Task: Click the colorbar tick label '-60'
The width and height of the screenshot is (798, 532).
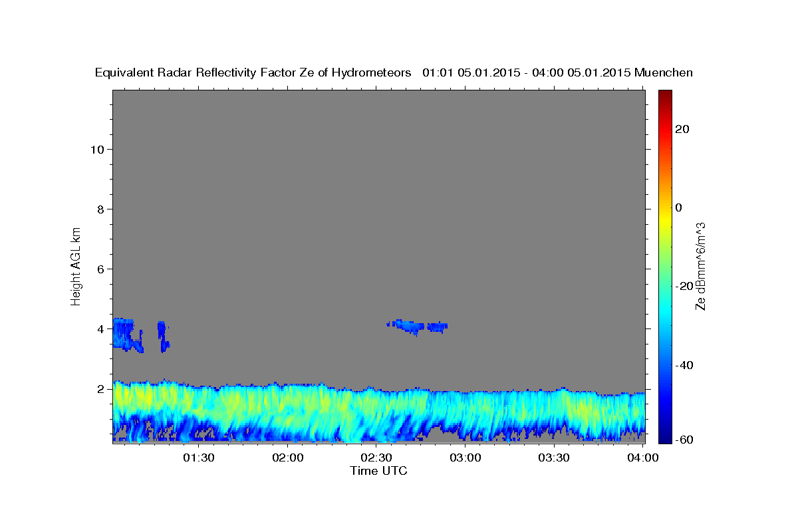Action: pos(684,440)
